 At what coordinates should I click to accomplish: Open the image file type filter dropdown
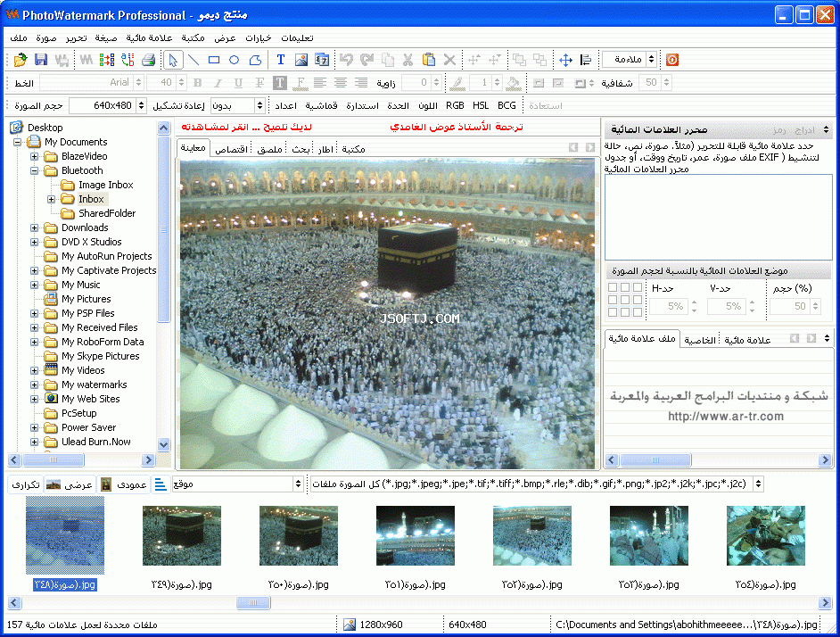point(758,484)
